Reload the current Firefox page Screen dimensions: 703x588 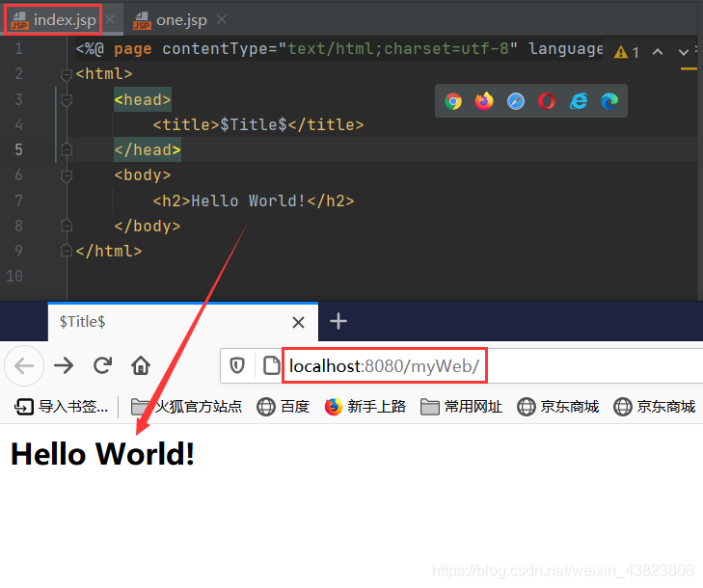[102, 365]
